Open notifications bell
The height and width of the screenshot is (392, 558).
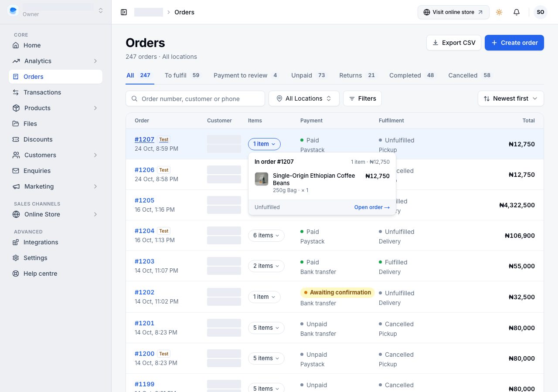tap(517, 12)
